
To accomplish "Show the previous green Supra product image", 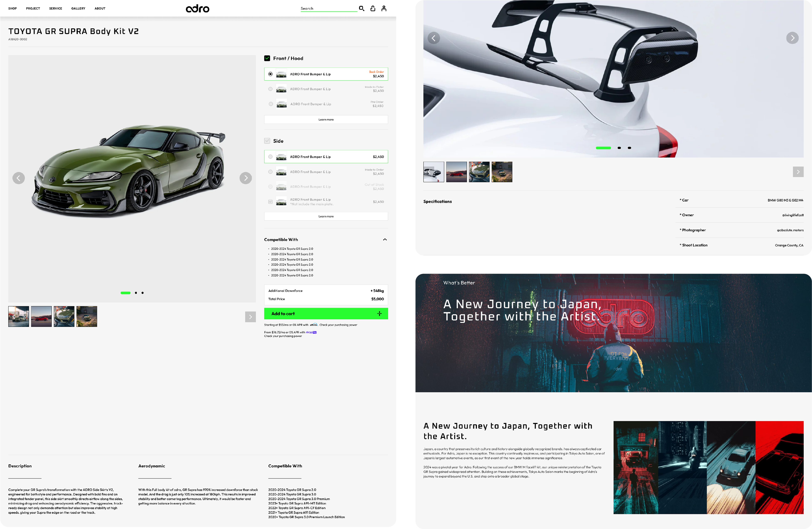I will 18,178.
